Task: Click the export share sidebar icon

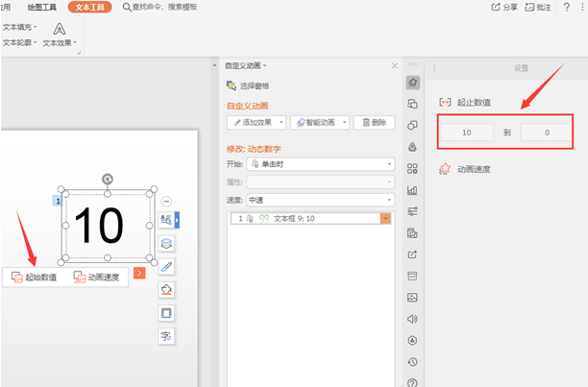Action: tap(412, 254)
